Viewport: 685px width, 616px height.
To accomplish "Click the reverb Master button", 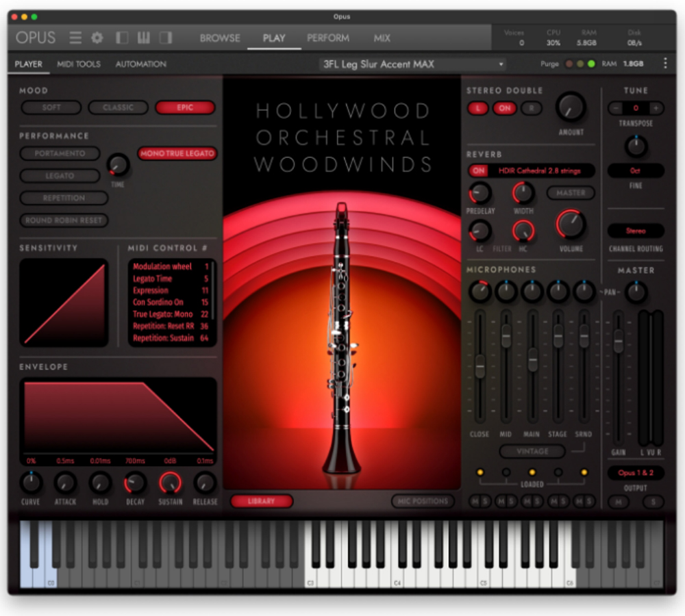I will pos(571,192).
